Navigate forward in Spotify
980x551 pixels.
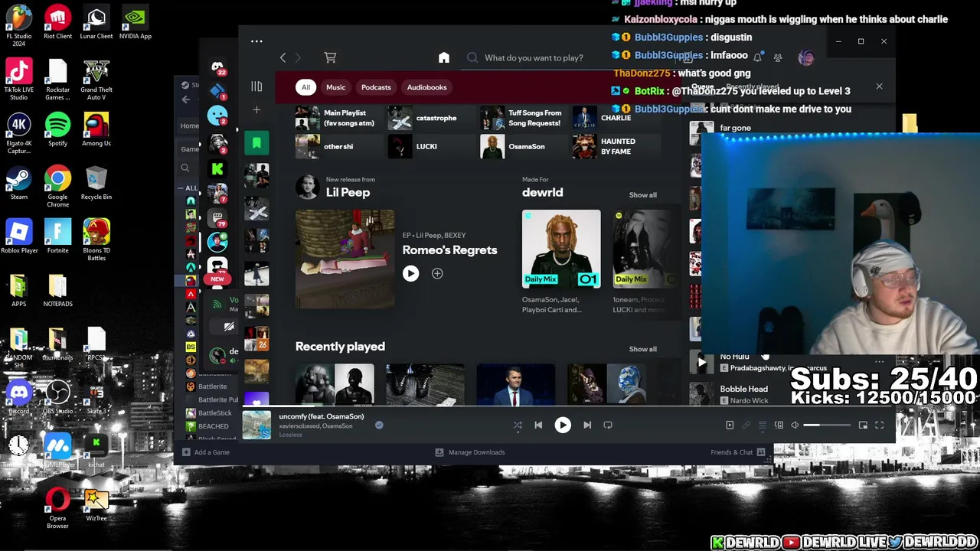pos(298,57)
